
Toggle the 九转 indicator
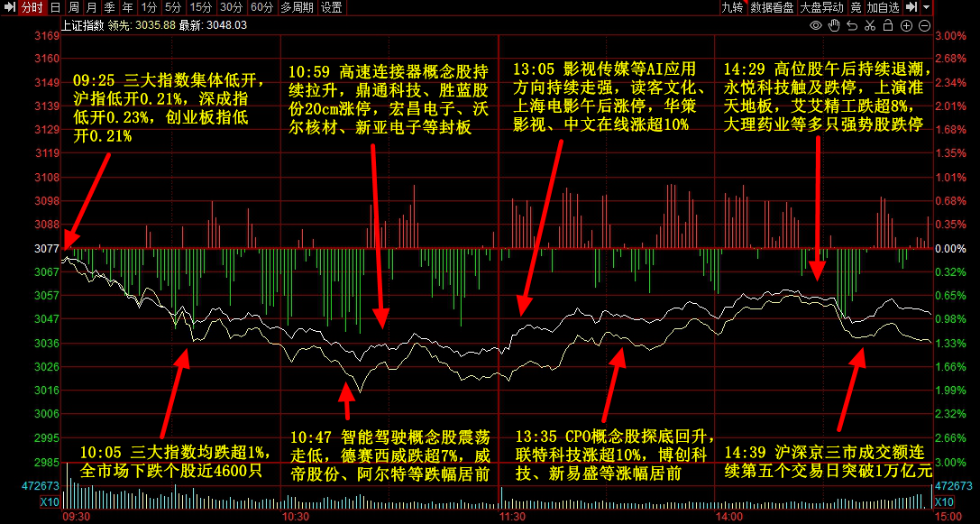click(x=732, y=7)
